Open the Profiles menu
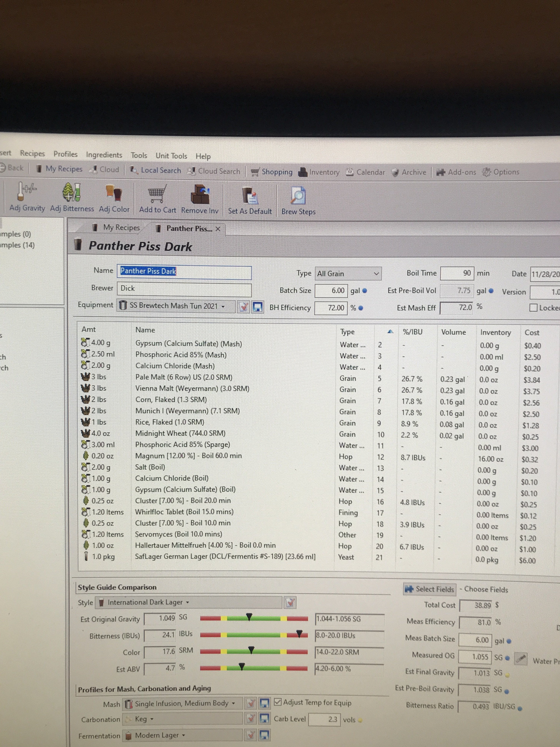 (x=66, y=154)
